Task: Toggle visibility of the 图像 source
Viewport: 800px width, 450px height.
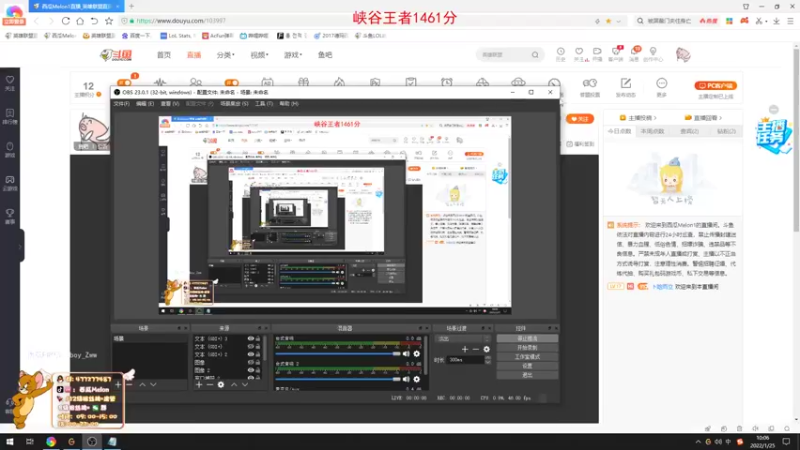Action: (251, 362)
